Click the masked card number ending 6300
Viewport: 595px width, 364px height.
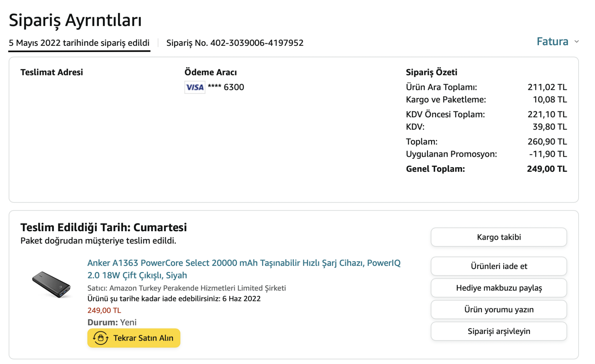tap(226, 87)
